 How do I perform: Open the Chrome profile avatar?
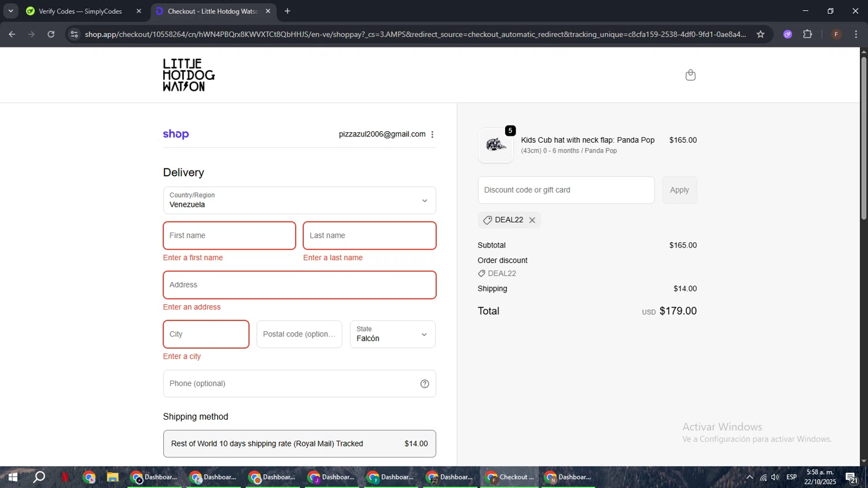836,34
